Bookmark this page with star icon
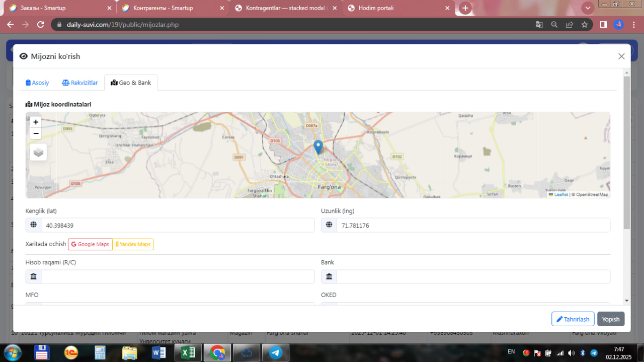Viewport: 644px width, 362px height. click(585, 24)
